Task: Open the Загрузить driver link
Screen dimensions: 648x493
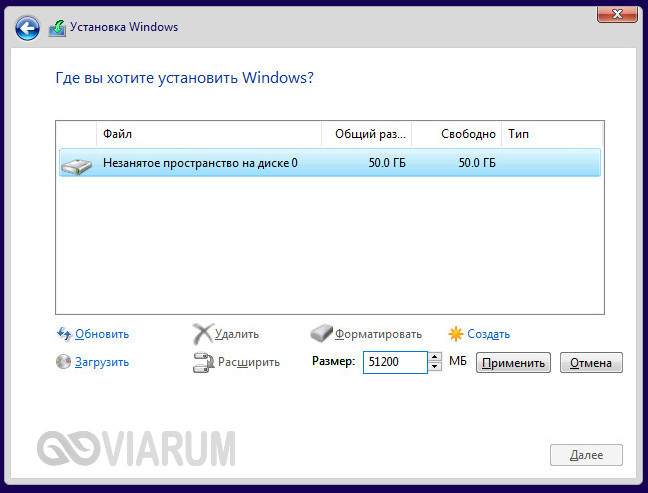Action: click(102, 362)
